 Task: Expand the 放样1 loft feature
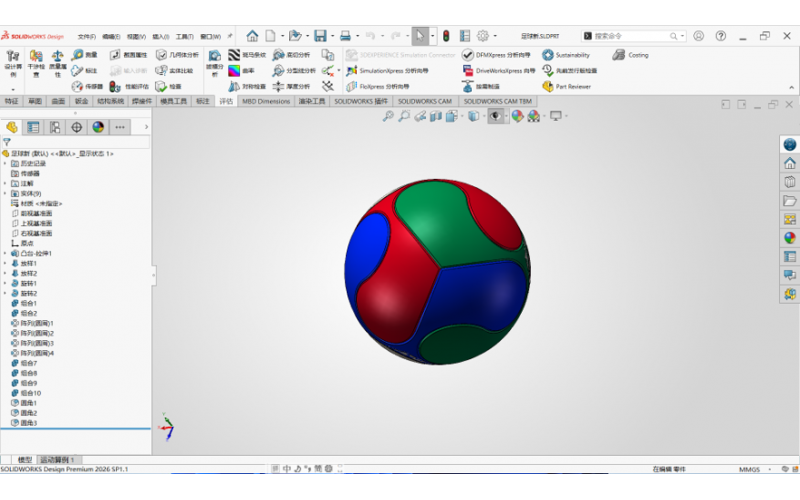[x=5, y=263]
